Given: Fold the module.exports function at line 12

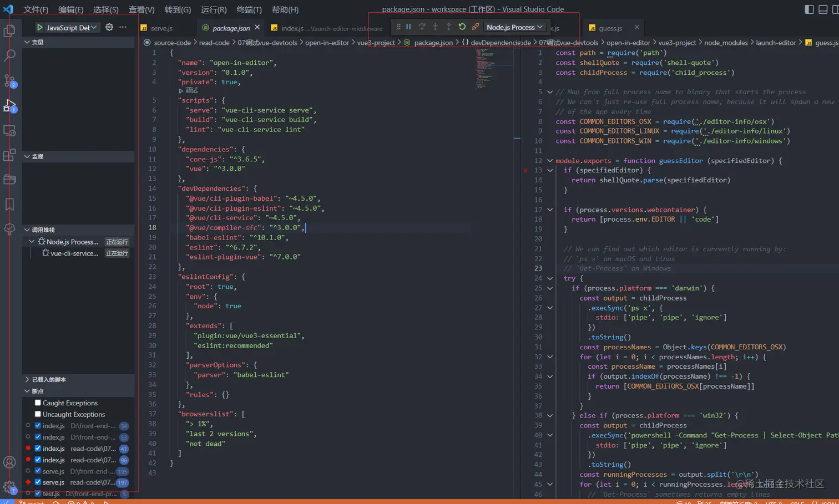Looking at the screenshot, I should click(550, 161).
